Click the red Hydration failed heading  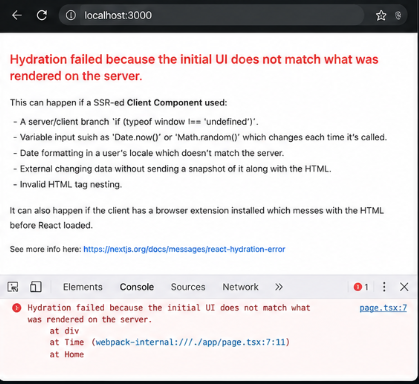coord(194,68)
